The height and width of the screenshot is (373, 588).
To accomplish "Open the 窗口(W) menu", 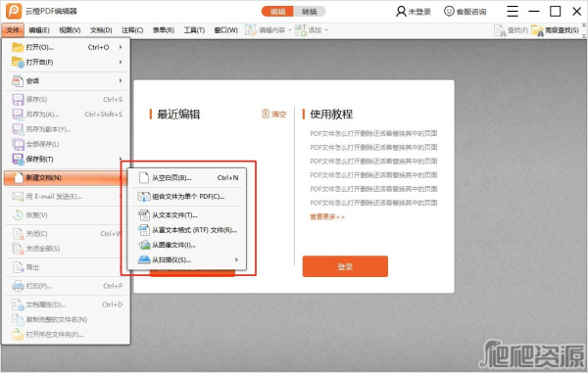I will 226,30.
